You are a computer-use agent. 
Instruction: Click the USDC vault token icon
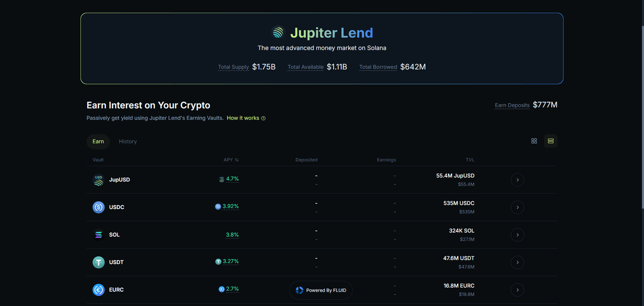[x=99, y=207]
